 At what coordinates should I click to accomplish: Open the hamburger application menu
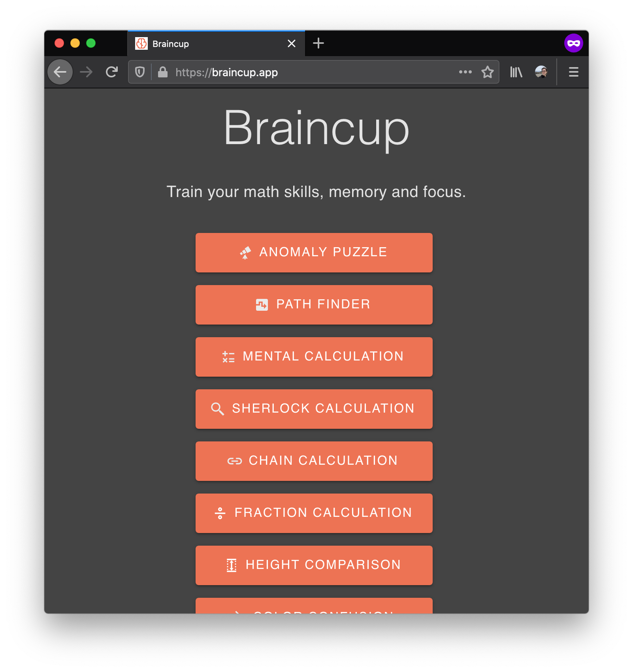[574, 72]
